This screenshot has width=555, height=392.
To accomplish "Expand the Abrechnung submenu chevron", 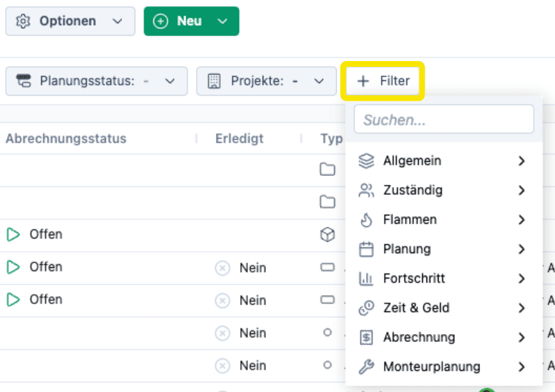I will coord(522,337).
